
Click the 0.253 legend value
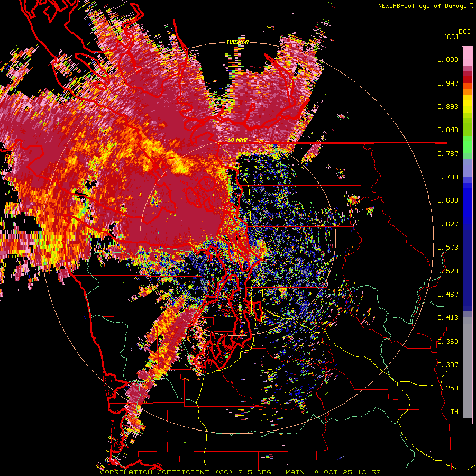(x=448, y=388)
